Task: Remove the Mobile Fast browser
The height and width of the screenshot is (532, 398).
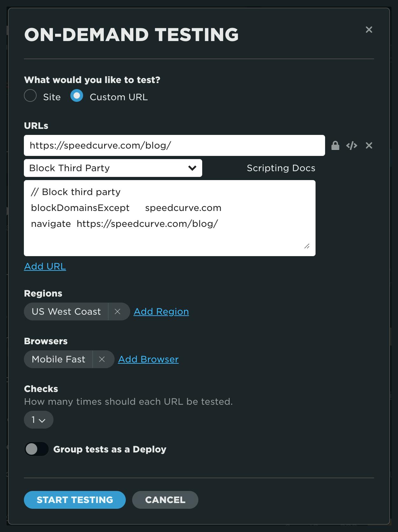Action: coord(102,359)
